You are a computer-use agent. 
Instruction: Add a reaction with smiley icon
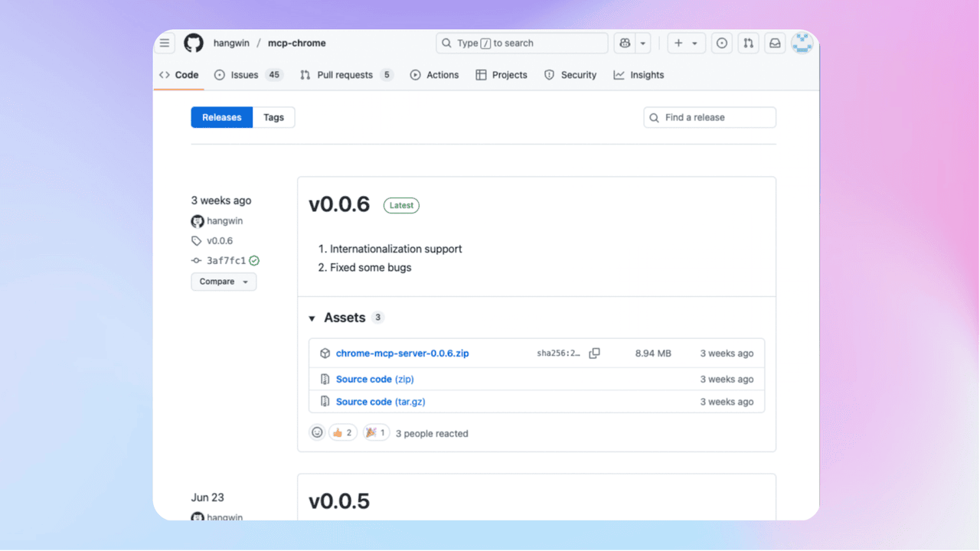(x=317, y=433)
